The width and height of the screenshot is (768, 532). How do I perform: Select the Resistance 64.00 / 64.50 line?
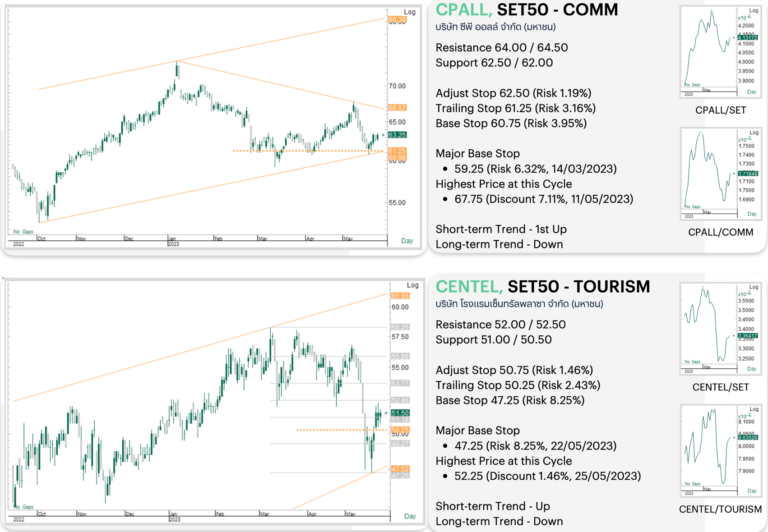coord(501,47)
